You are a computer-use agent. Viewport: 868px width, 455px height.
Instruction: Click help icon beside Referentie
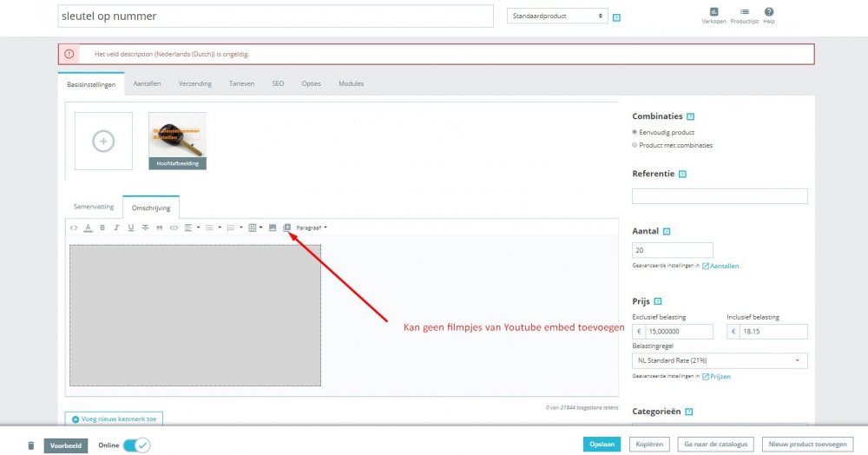[x=682, y=175]
